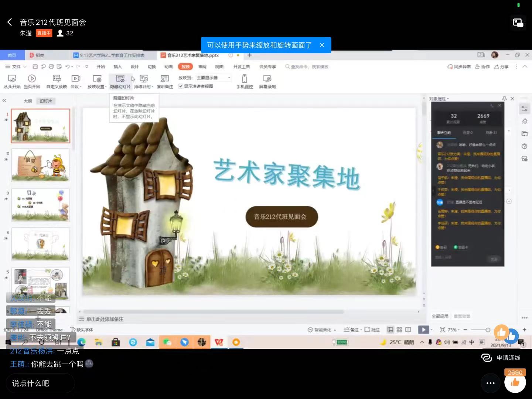
Task: Expand the 排练计时 dropdown
Action: 153,87
